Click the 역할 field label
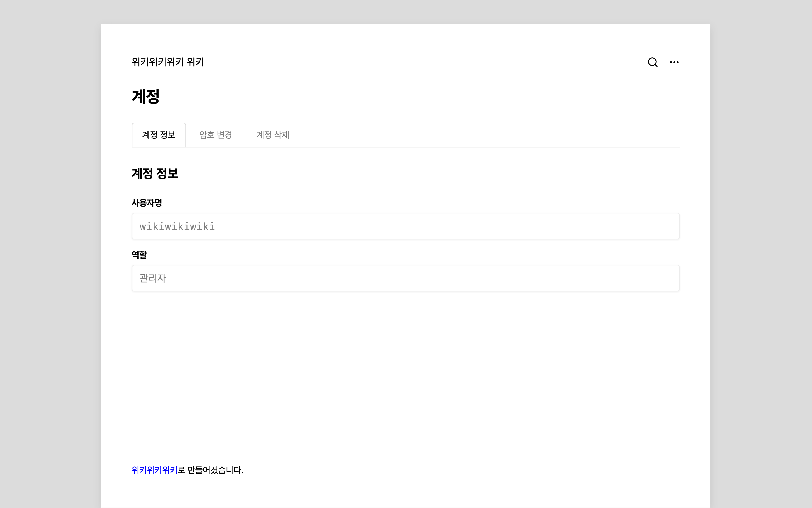Viewport: 812px width, 508px height. (x=139, y=255)
